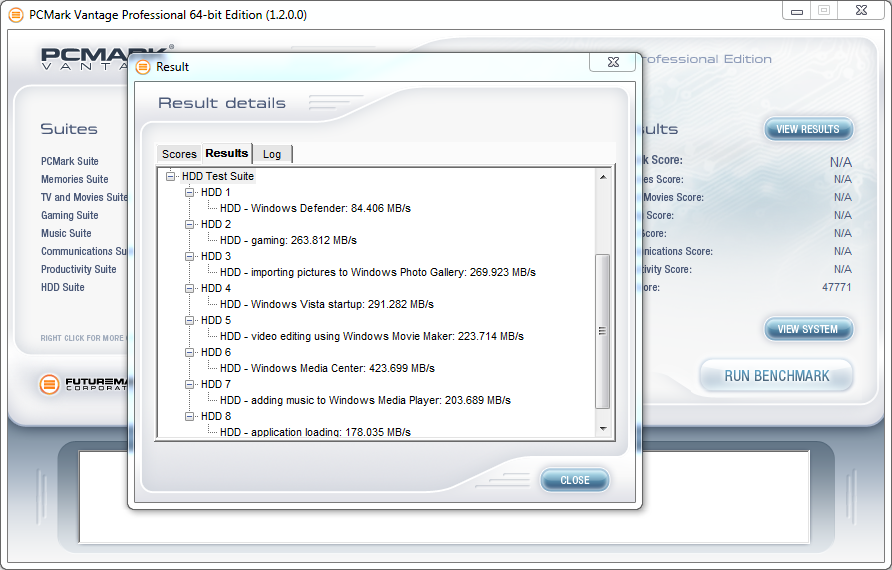
Task: Collapse the HDD Test Suite tree node
Action: (x=171, y=176)
